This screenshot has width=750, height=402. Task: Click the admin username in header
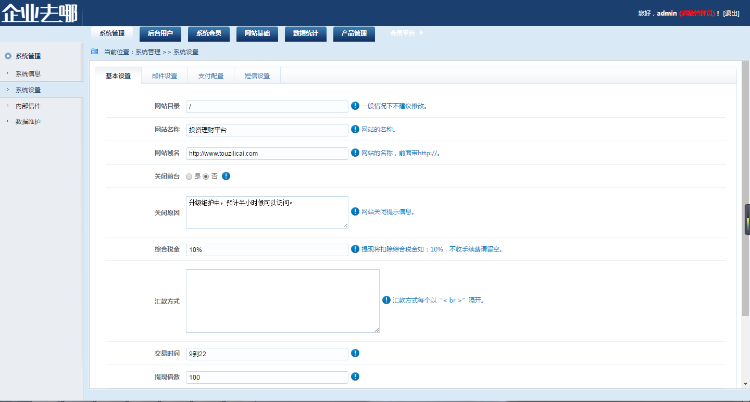[x=666, y=13]
